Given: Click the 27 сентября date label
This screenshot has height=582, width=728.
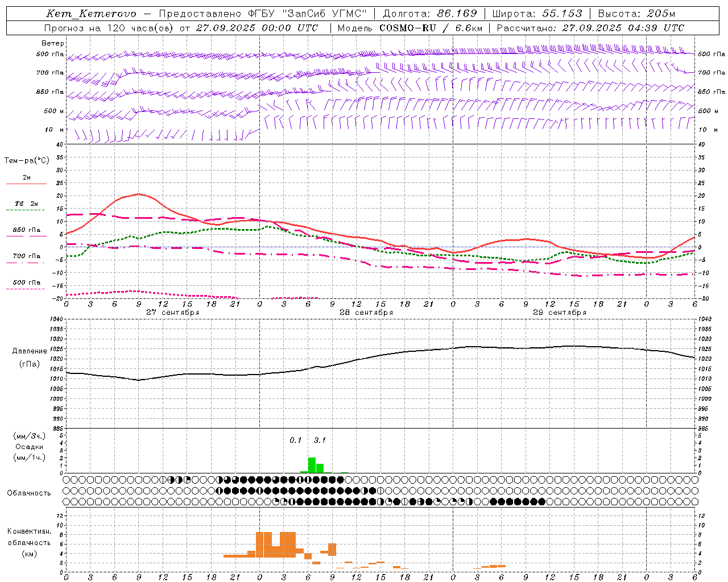Looking at the screenshot, I should tap(172, 313).
